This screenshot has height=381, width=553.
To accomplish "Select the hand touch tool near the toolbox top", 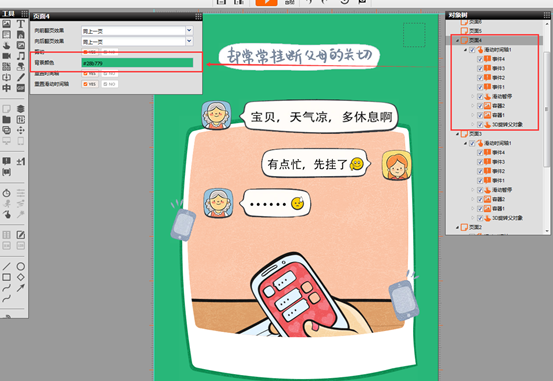I will pos(6,45).
